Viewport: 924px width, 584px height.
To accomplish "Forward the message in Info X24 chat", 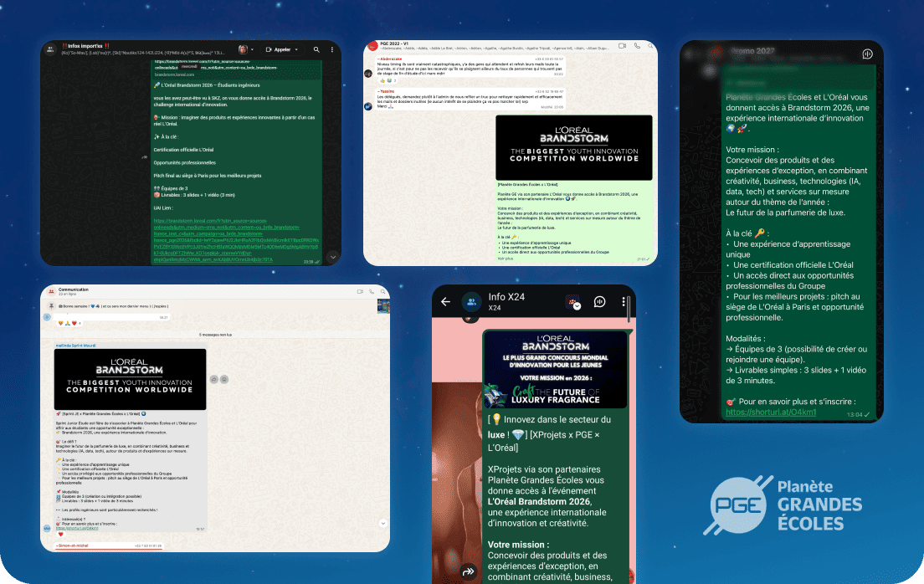I will point(469,571).
